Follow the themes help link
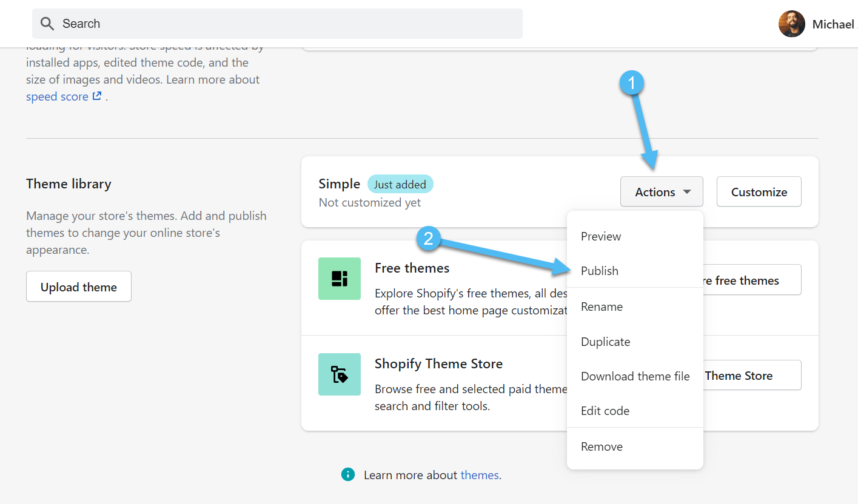 [x=479, y=475]
